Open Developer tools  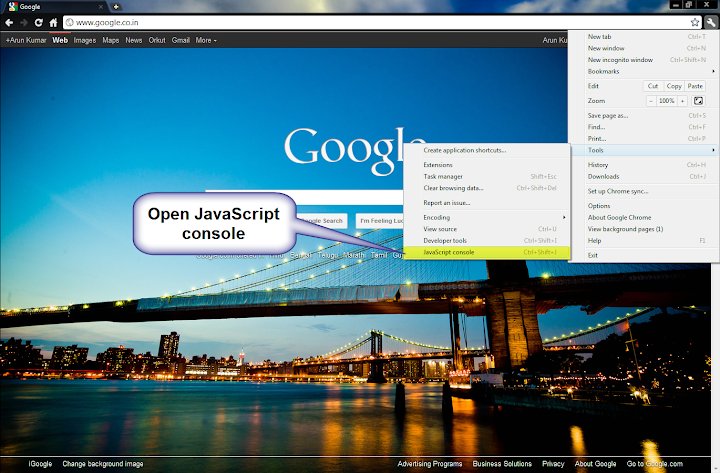click(x=487, y=240)
